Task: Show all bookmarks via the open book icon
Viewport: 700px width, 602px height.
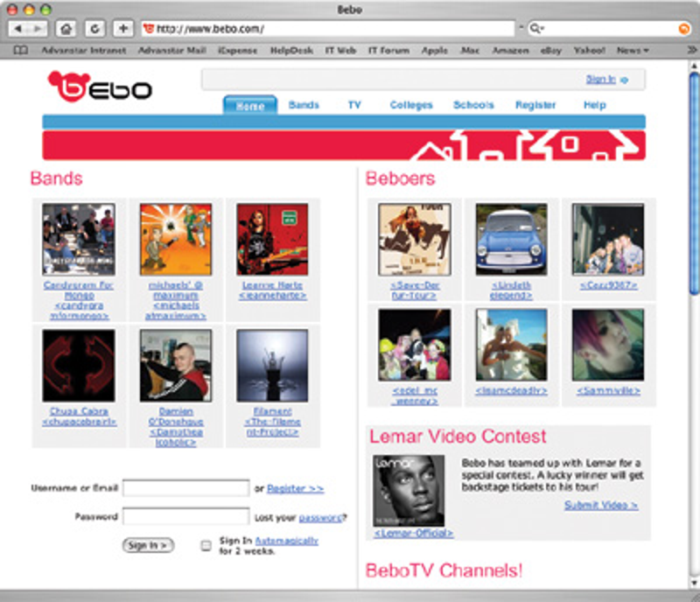Action: tap(20, 50)
